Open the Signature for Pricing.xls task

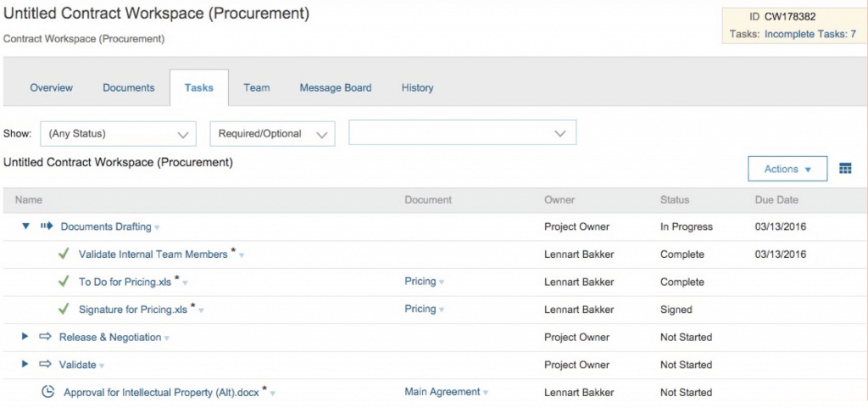[133, 310]
